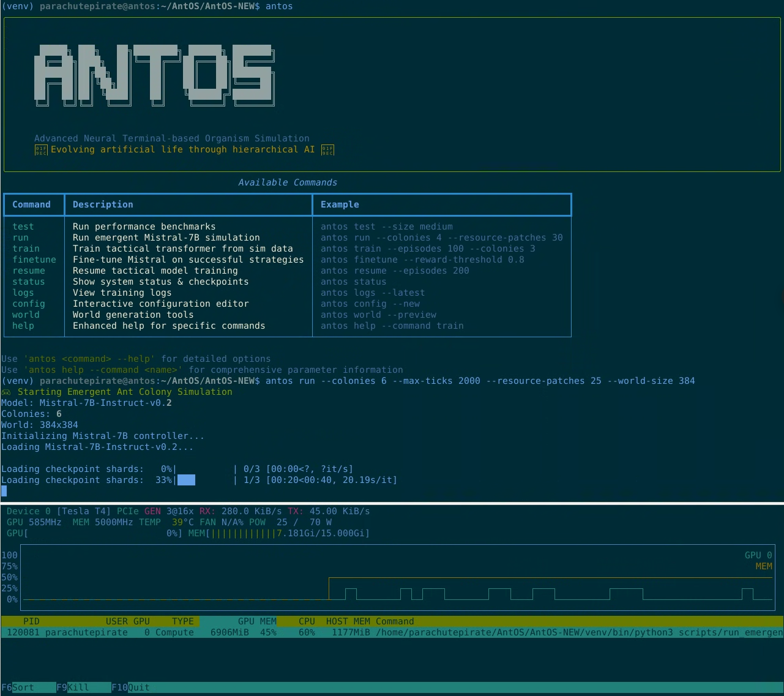Viewport: 784px width, 696px height.
Task: Click the 'GPU 0' chart legend label
Action: tap(758, 555)
